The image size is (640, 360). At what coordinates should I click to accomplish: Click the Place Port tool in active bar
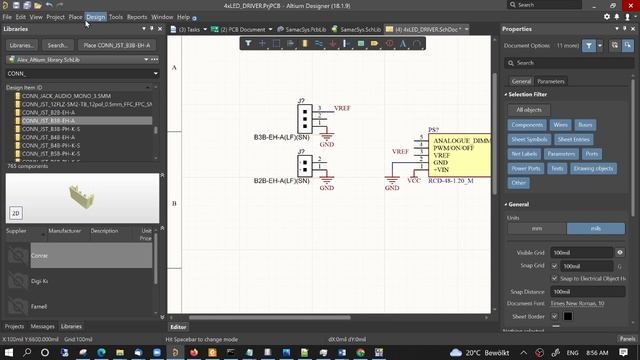(375, 43)
